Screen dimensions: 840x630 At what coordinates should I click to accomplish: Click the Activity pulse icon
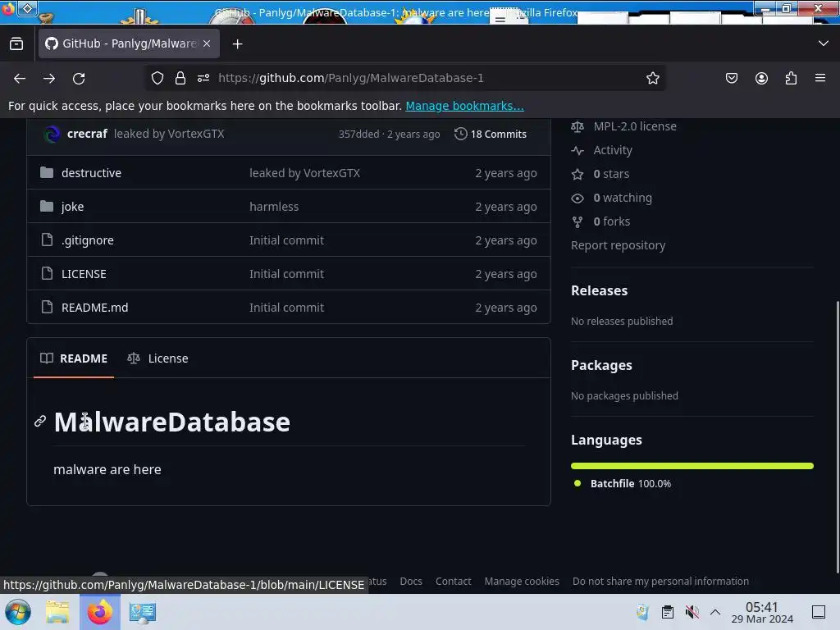(577, 151)
